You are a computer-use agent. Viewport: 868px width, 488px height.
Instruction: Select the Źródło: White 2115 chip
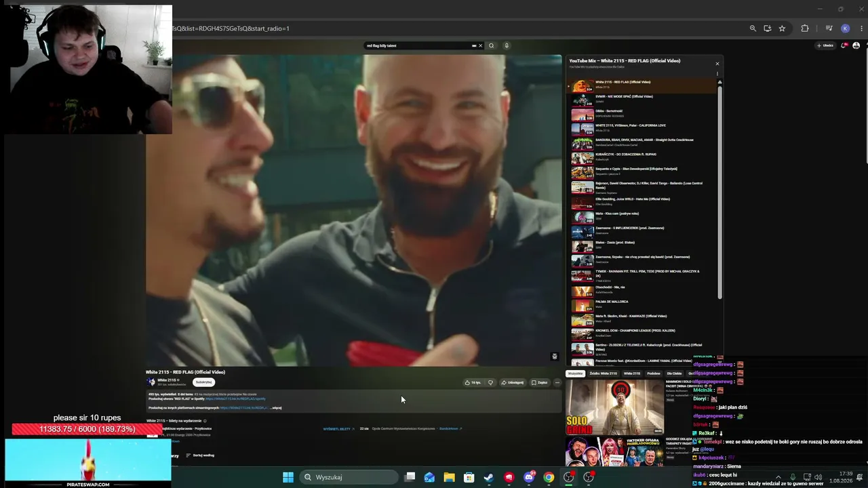603,373
